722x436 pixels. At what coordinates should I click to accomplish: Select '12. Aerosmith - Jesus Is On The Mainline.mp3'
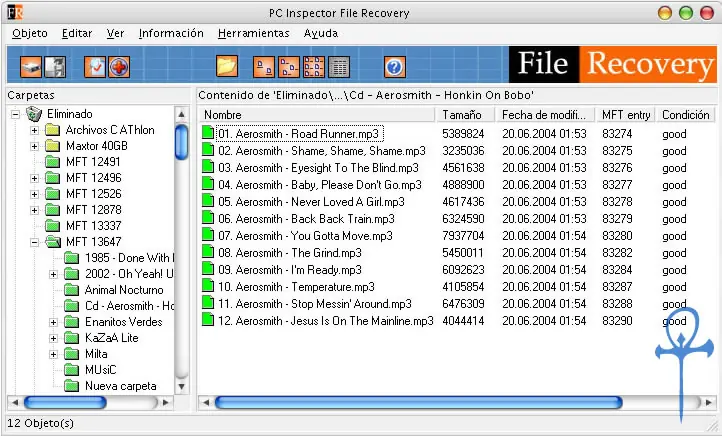coord(326,321)
